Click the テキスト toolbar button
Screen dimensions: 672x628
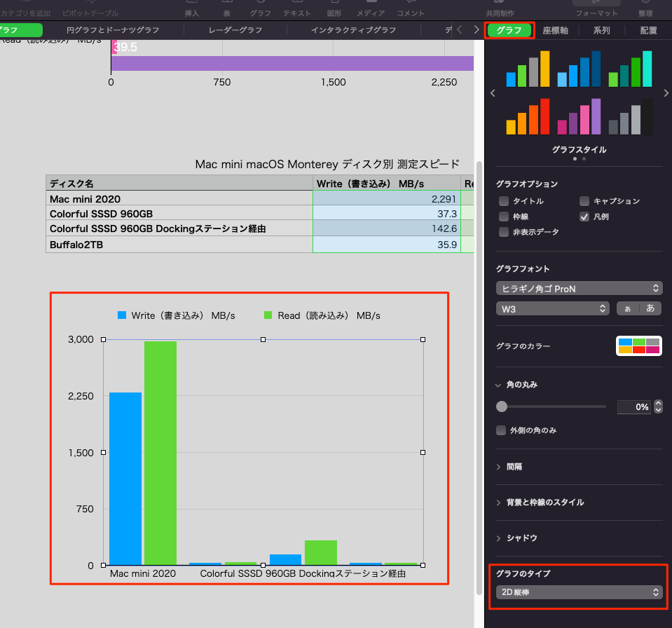coord(297,9)
